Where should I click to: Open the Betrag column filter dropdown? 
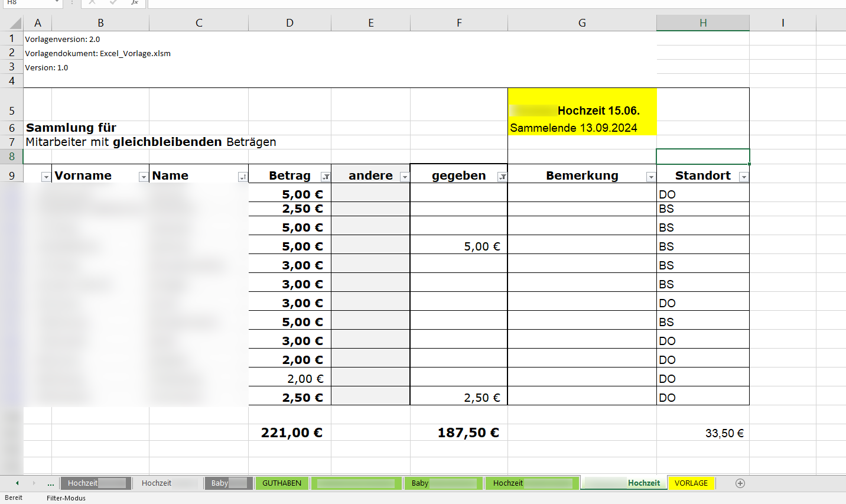pos(325,176)
